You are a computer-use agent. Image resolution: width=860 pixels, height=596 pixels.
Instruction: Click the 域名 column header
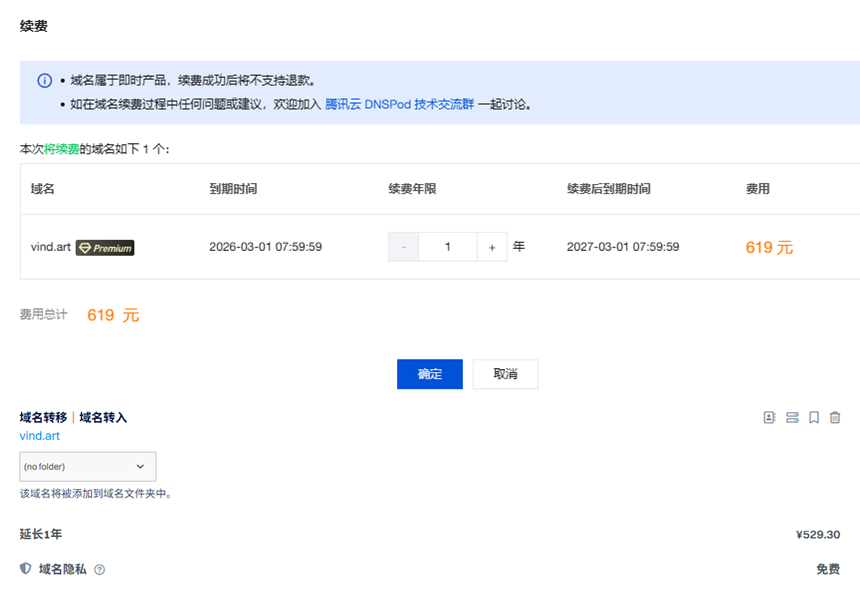(42, 189)
